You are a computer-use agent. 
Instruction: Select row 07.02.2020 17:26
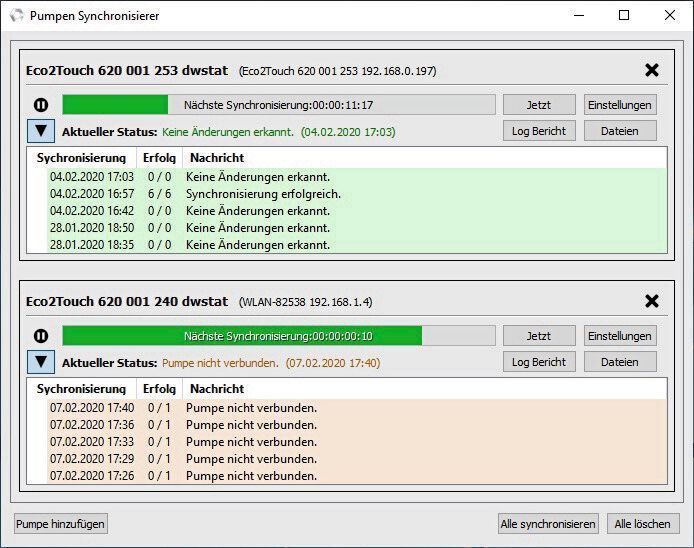point(357,475)
